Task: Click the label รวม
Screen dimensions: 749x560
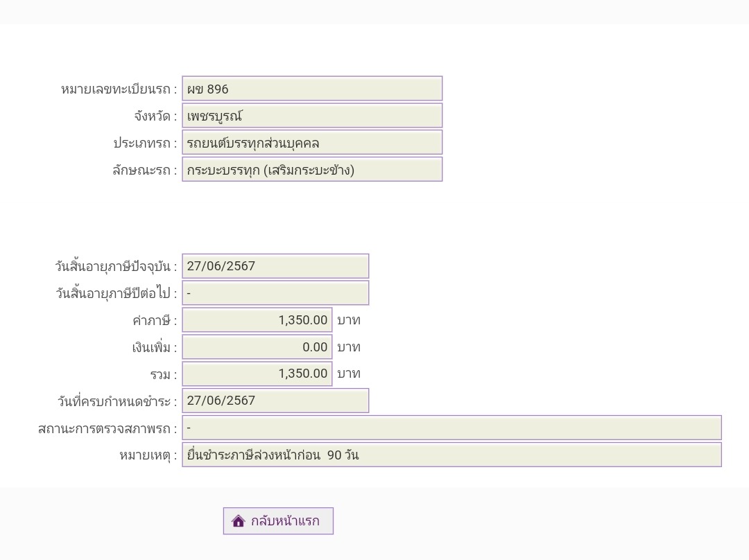Action: pos(164,375)
